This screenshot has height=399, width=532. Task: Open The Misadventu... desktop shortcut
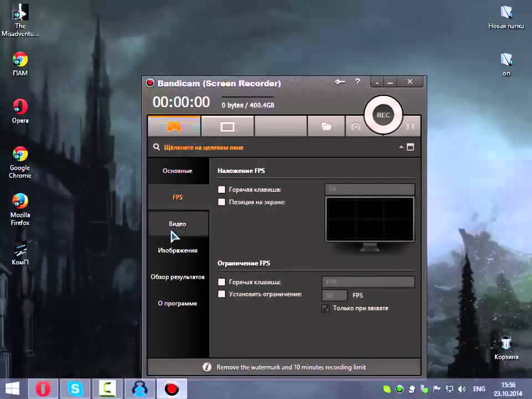20,20
